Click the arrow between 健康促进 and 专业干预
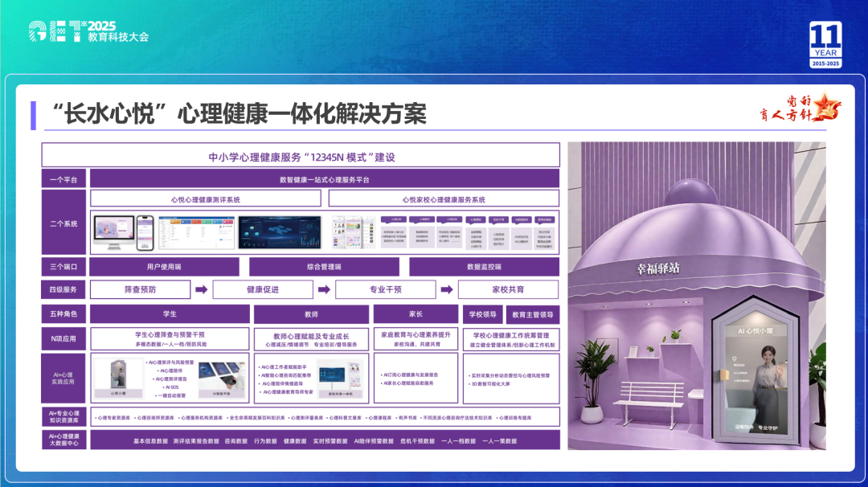Screen dimensions: 868x487 (324, 289)
